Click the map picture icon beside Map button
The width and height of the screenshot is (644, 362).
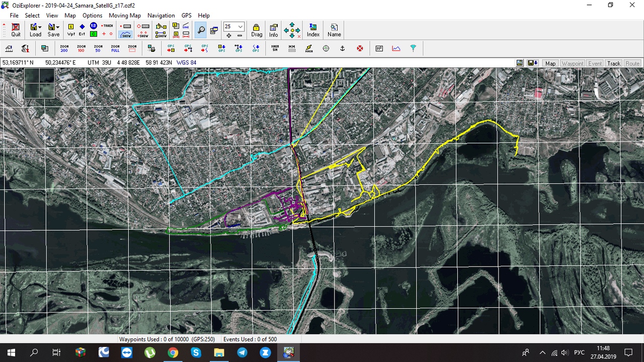(x=520, y=63)
